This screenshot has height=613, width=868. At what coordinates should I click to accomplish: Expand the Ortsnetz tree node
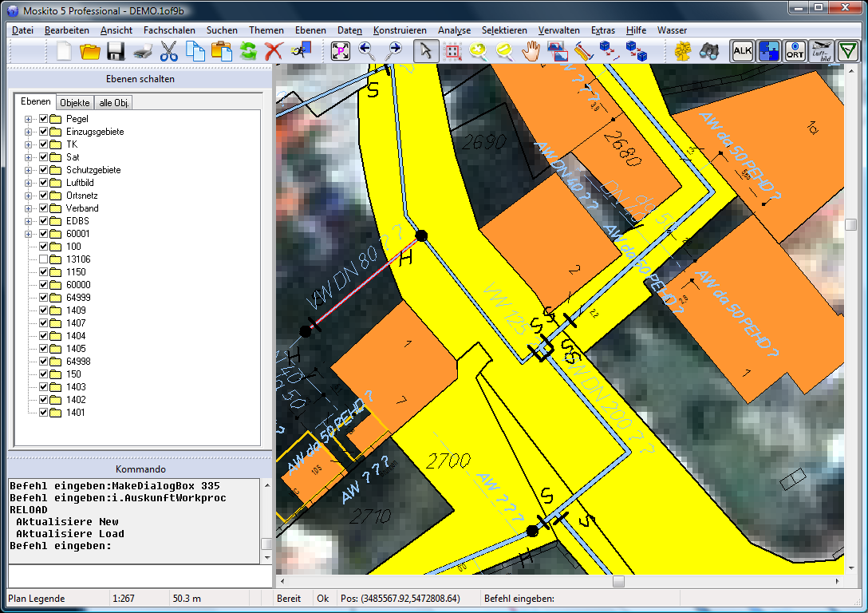click(x=29, y=196)
